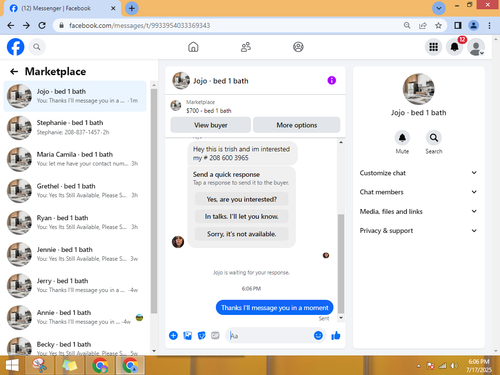Bookmark this page with star icon

point(438,25)
